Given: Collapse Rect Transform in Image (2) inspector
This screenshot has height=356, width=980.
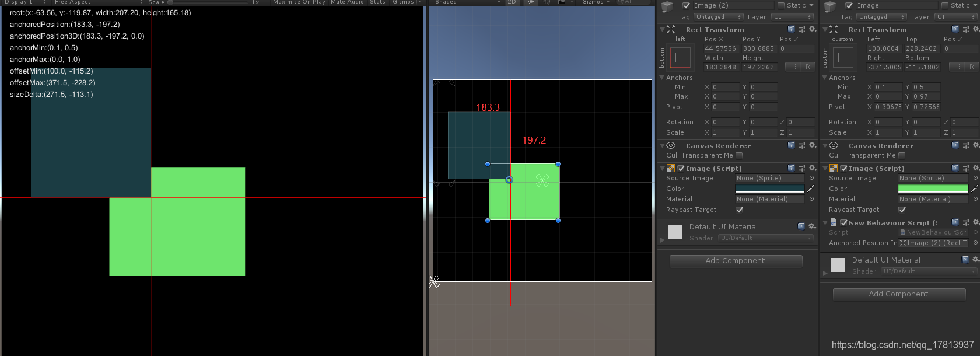Looking at the screenshot, I should tap(662, 29).
